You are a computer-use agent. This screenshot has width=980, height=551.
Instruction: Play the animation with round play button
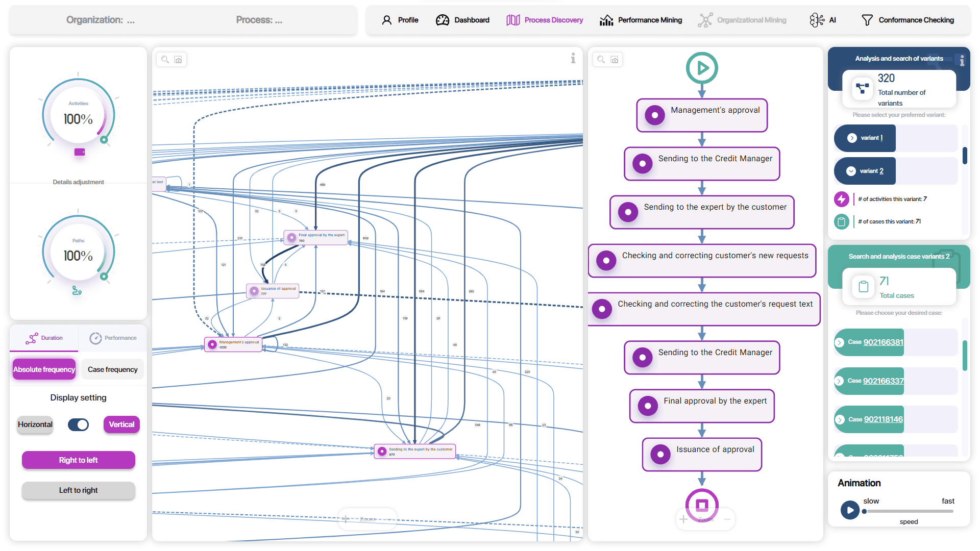point(850,510)
